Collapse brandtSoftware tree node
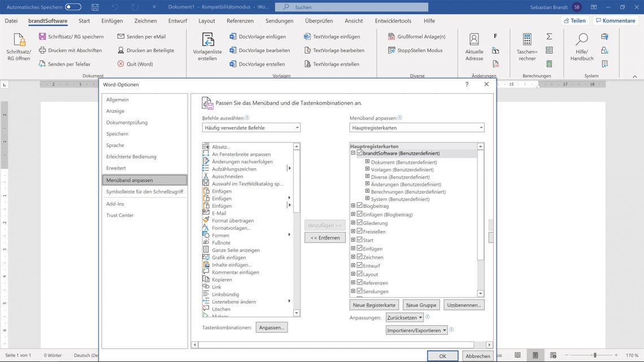The height and width of the screenshot is (362, 644). tap(353, 152)
